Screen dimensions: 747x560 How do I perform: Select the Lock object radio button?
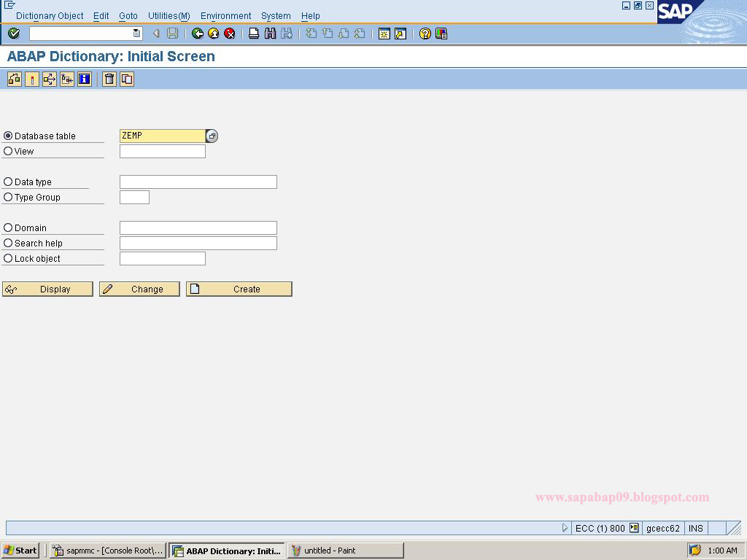point(7,258)
